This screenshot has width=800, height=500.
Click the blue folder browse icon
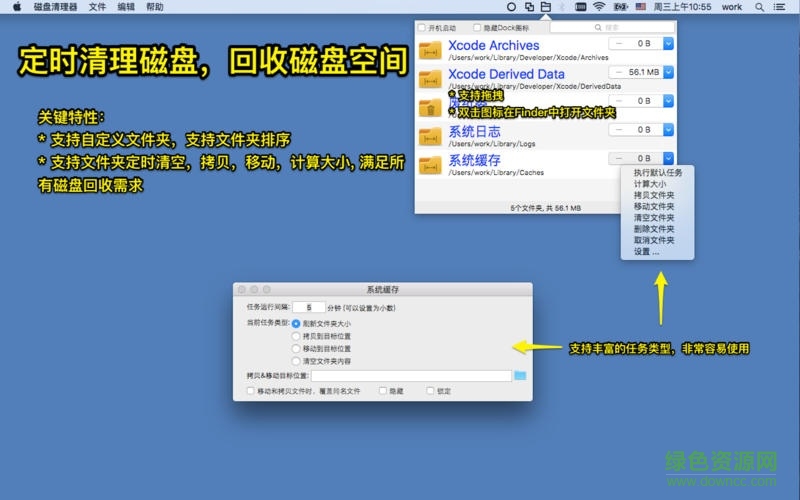[x=520, y=376]
